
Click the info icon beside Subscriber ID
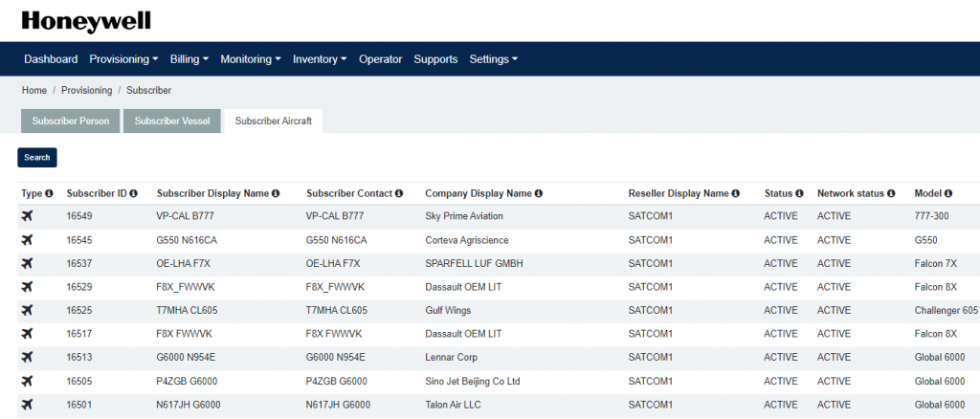point(134,193)
